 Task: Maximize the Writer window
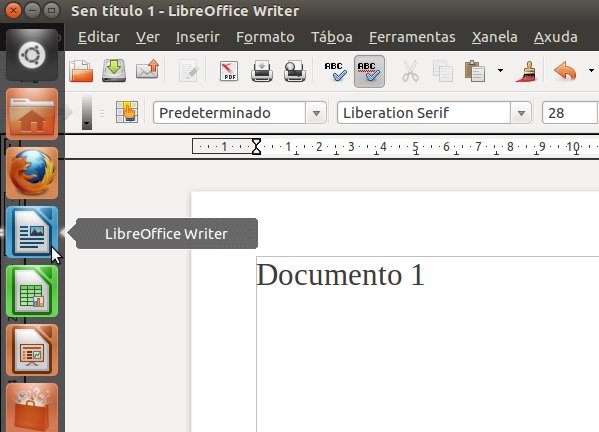(52, 10)
